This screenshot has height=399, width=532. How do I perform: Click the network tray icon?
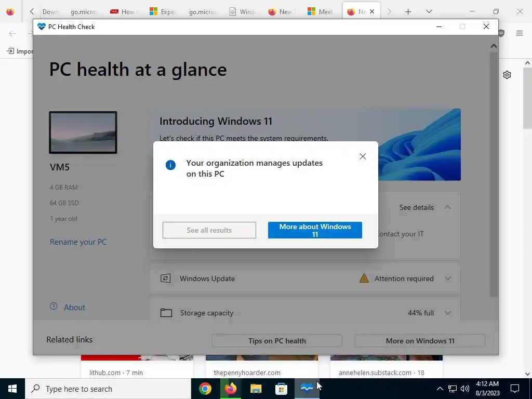453,389
